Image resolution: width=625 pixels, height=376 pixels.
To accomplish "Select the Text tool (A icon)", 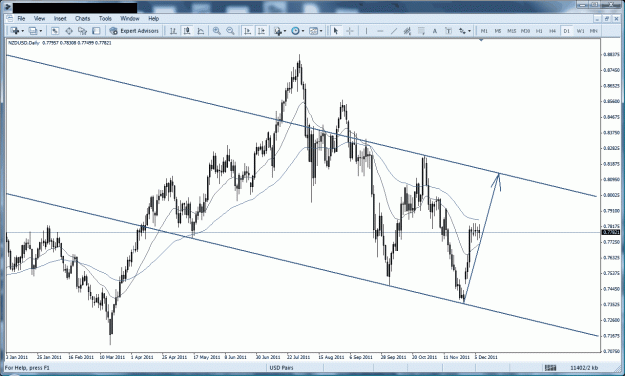I will pos(435,31).
